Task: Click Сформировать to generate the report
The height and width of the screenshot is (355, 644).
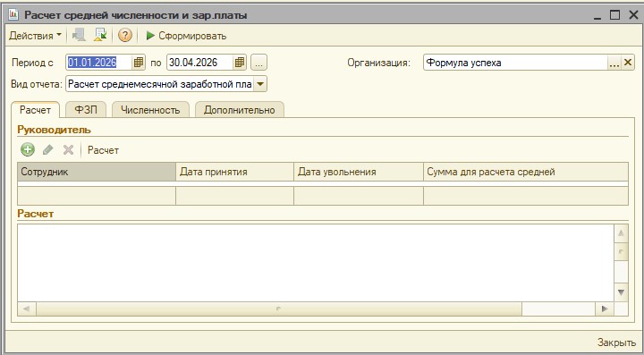Action: (186, 36)
